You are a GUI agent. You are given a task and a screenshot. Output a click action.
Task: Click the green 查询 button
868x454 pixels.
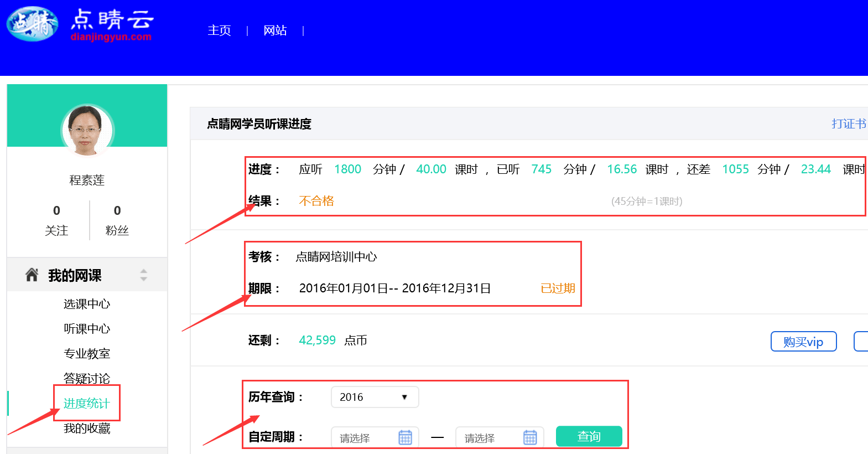pos(589,436)
